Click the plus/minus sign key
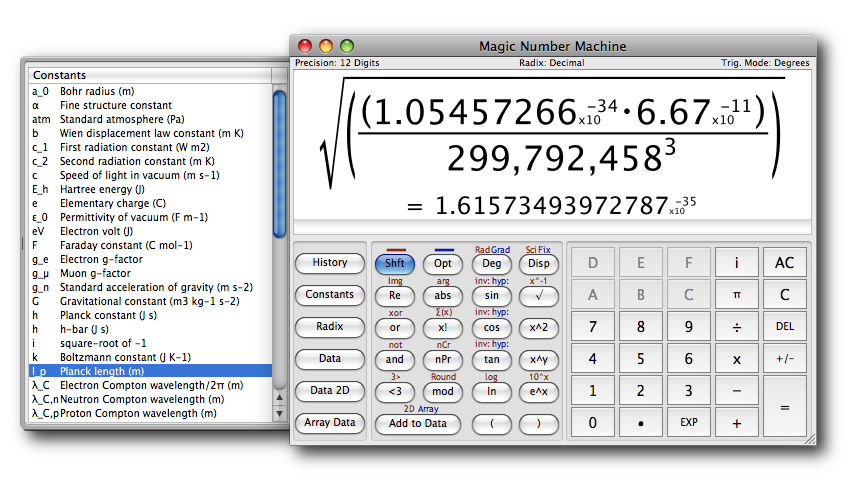The image size is (849, 479). (x=784, y=359)
